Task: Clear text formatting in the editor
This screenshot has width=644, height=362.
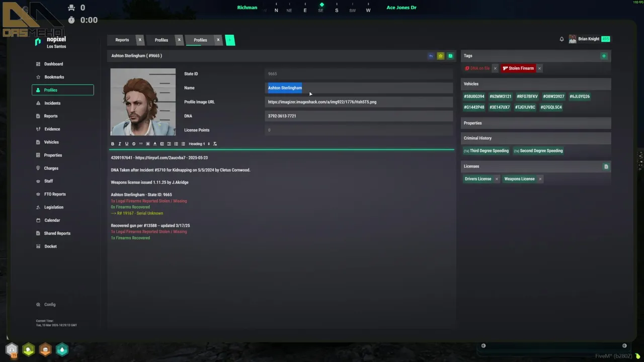Action: point(215,144)
